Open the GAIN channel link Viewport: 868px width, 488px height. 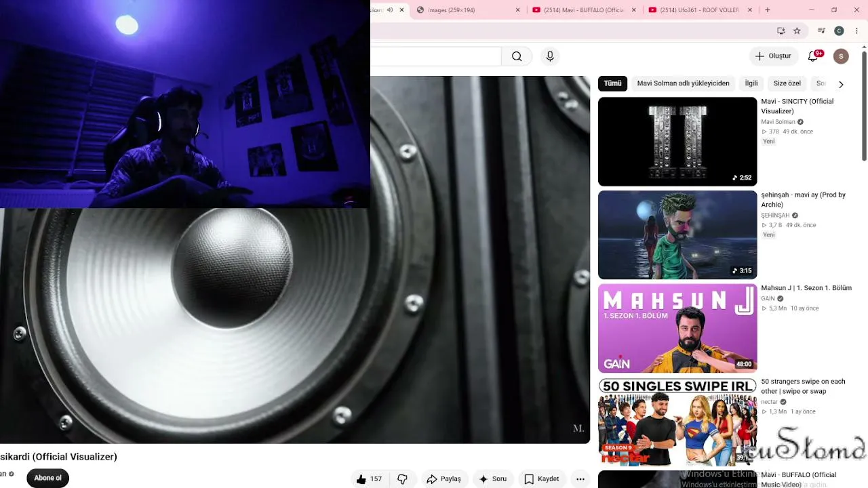[x=768, y=299]
